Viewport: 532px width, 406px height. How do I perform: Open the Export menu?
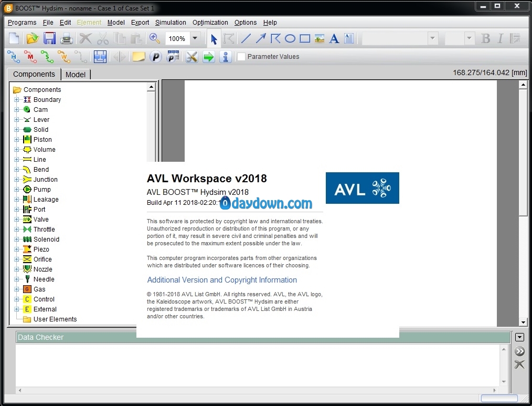140,23
